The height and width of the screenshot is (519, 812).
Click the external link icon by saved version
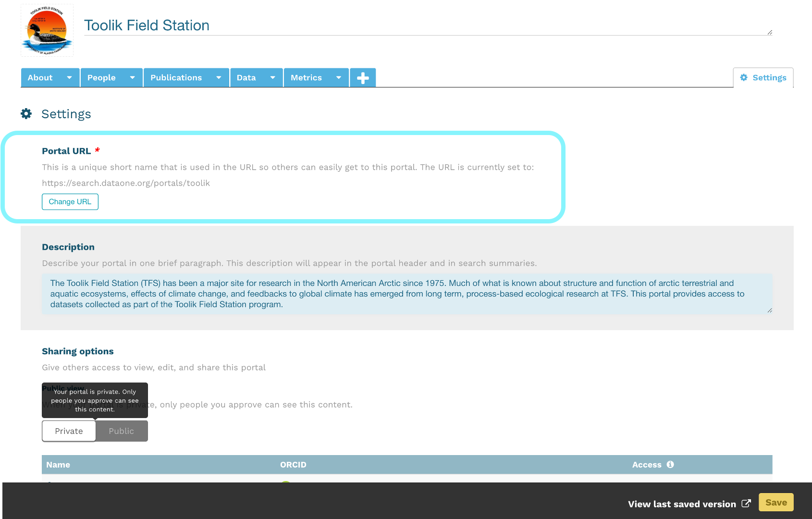746,503
